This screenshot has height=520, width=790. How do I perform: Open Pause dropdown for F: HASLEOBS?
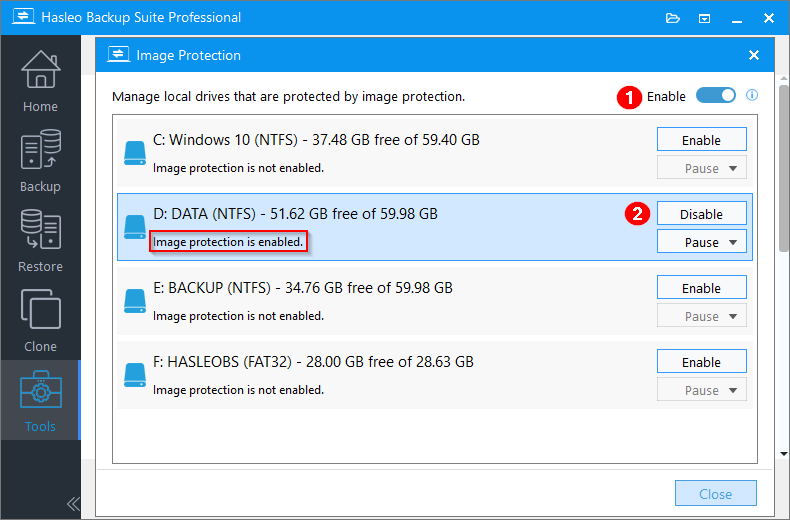(701, 390)
